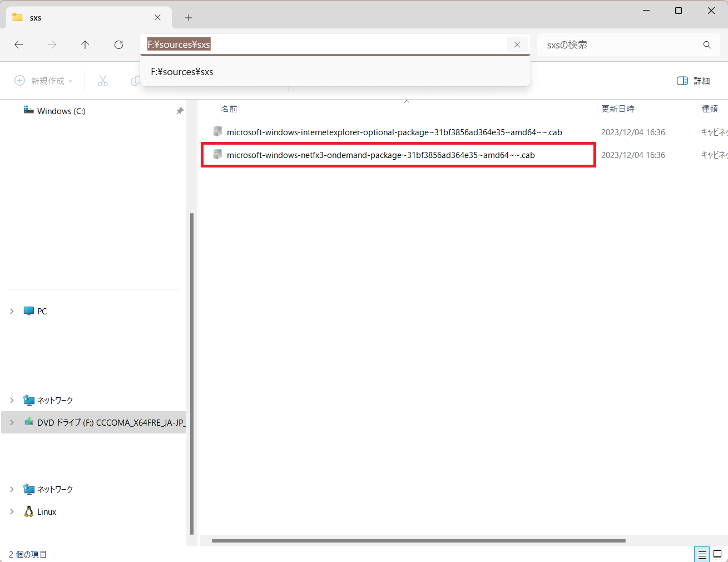Switch to large icons view
This screenshot has height=562, width=728.
click(x=717, y=554)
